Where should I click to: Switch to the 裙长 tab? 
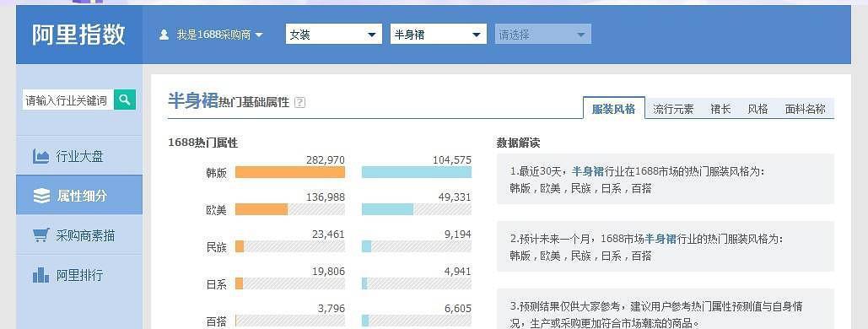pyautogui.click(x=720, y=109)
